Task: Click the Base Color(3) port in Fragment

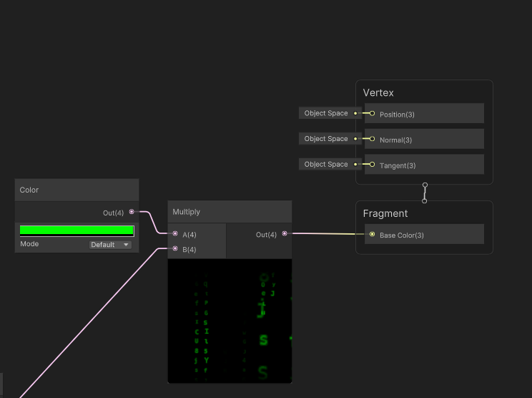Action: point(372,234)
